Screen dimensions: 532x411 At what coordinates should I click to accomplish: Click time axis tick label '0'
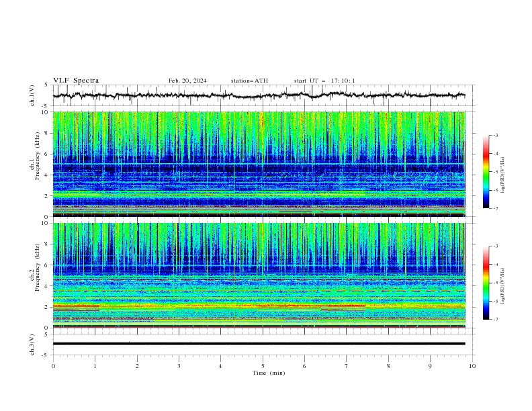click(x=53, y=366)
